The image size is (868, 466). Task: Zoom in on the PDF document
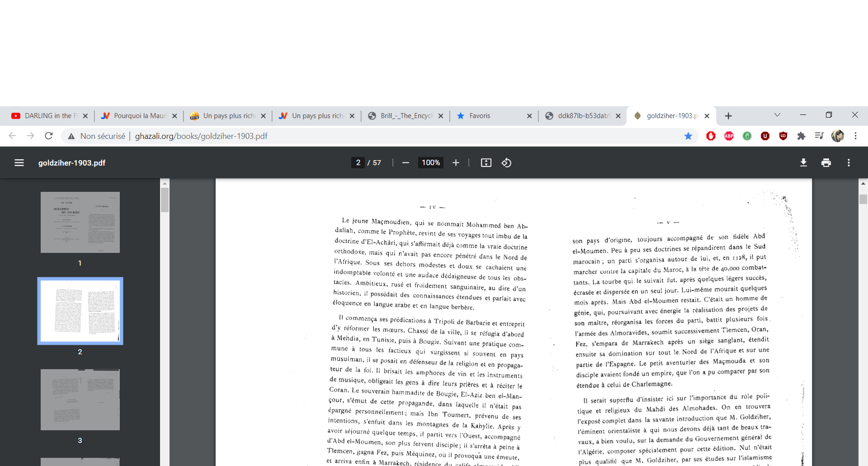(456, 163)
